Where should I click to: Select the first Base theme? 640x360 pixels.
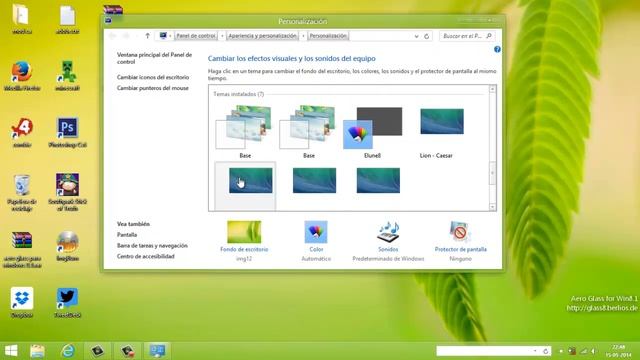pos(244,131)
